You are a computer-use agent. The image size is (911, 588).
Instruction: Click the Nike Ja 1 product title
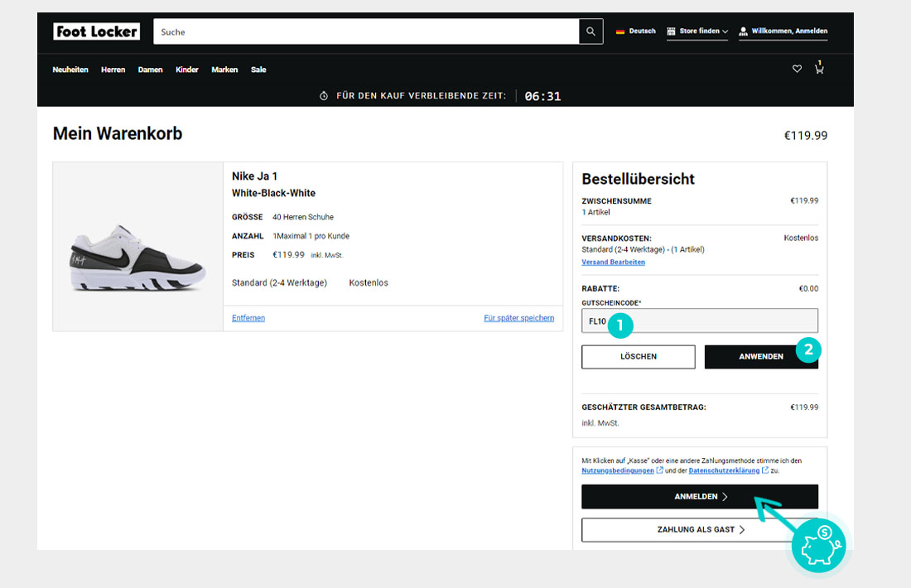coord(254,176)
